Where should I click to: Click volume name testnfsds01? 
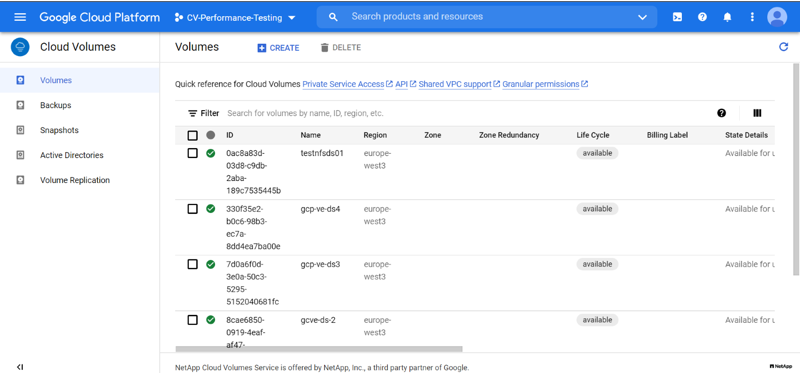(x=322, y=153)
